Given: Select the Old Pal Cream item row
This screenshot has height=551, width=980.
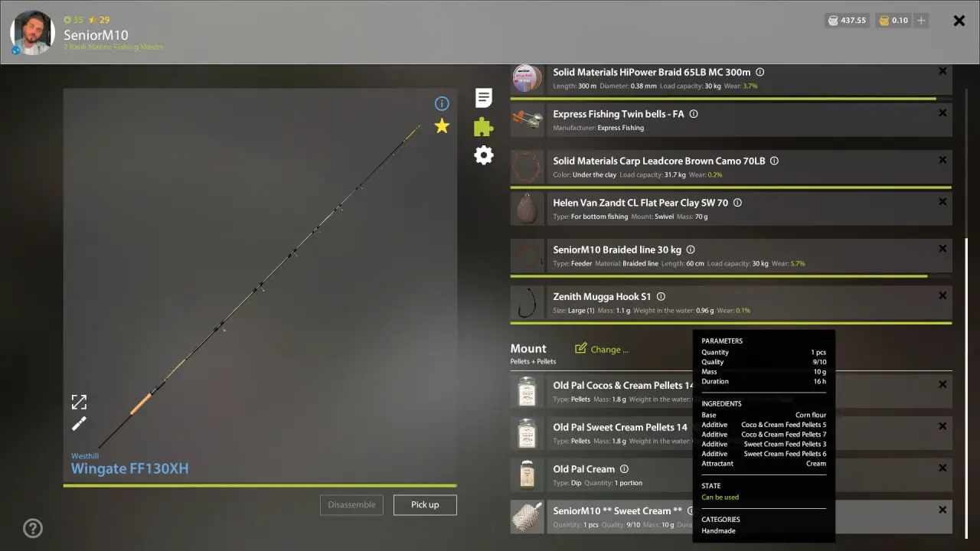Looking at the screenshot, I should [731, 475].
